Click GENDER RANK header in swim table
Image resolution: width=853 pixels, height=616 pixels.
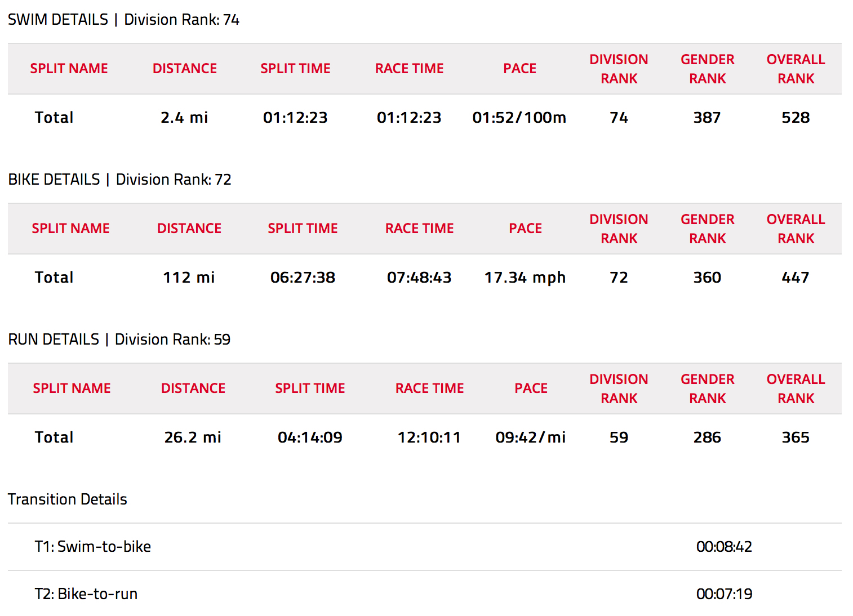[x=707, y=69]
